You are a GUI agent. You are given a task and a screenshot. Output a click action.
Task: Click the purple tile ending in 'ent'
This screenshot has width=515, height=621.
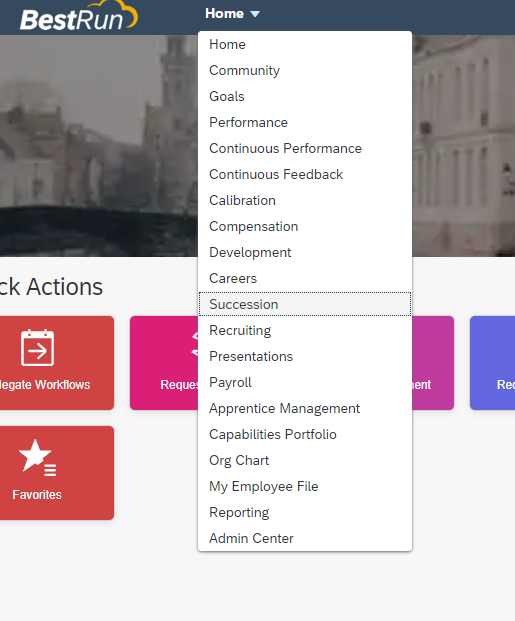tap(433, 363)
